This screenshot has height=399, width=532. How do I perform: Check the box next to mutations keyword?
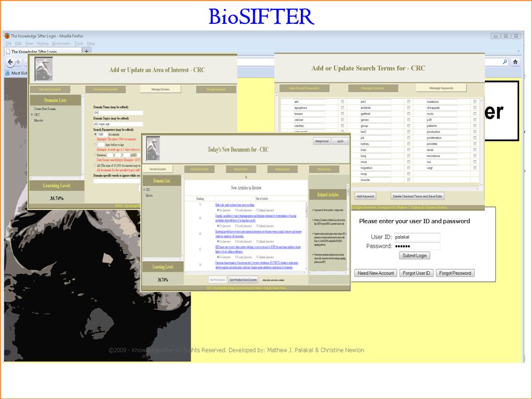coord(475,102)
